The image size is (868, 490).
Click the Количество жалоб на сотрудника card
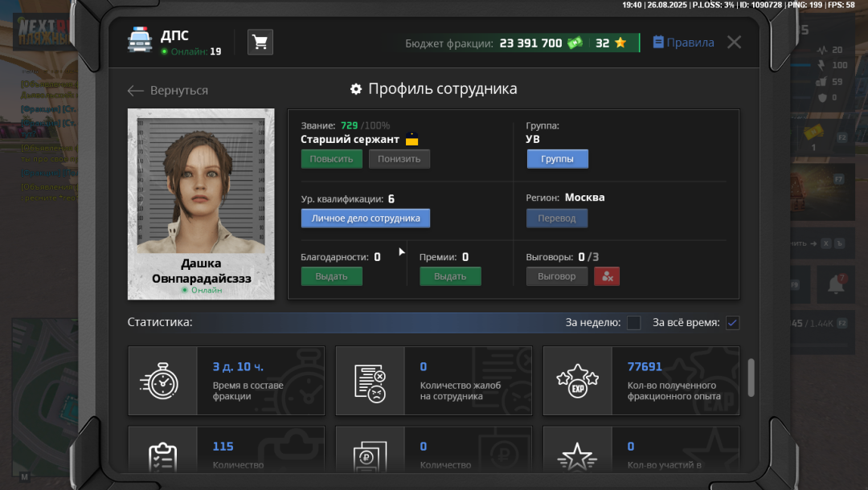point(433,381)
